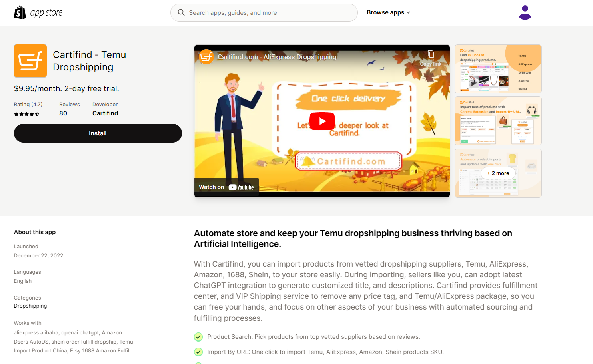Click the English language value
Image resolution: width=593 pixels, height=364 pixels.
(23, 281)
